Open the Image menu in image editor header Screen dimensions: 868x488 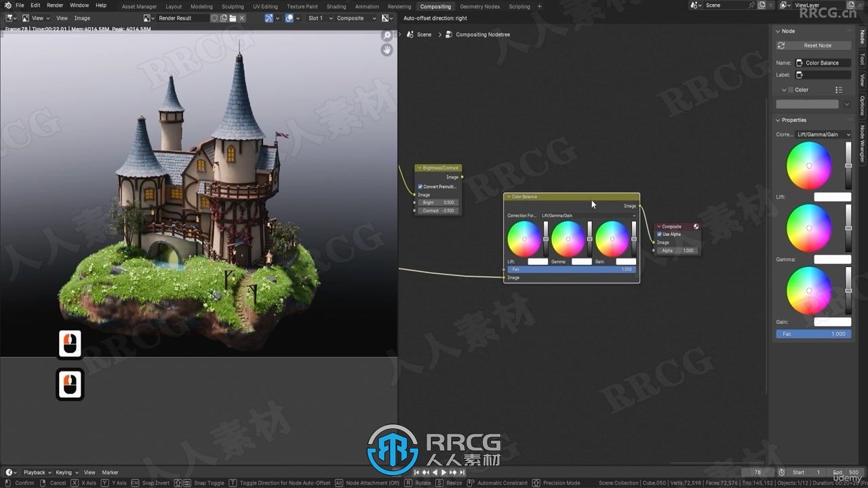coord(82,18)
